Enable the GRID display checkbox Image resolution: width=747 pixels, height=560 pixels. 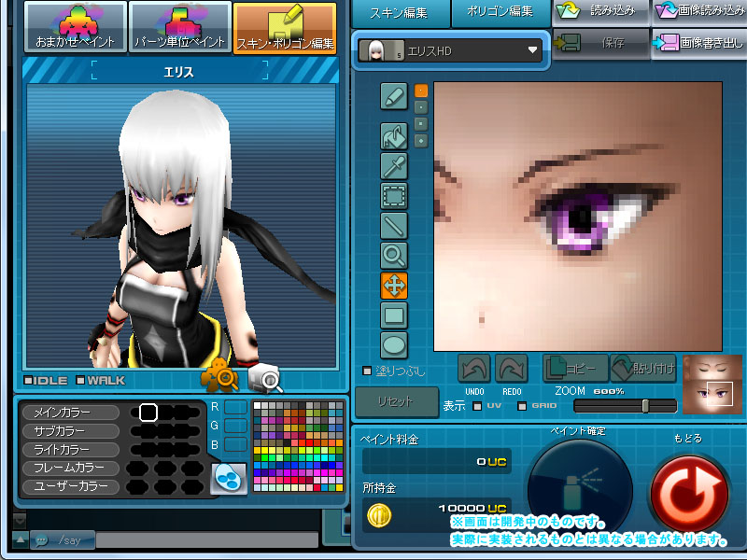(522, 406)
